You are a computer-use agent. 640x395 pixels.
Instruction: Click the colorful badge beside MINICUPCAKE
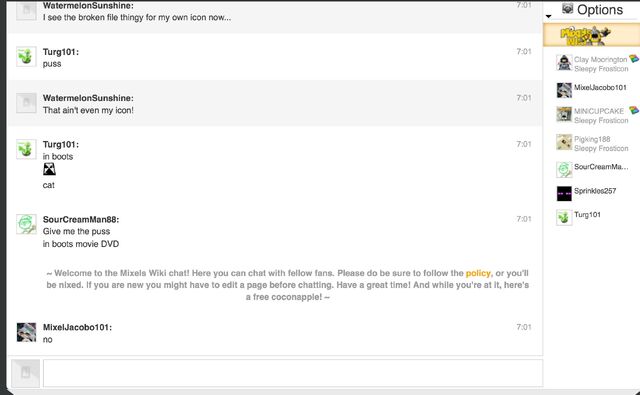[x=634, y=110]
